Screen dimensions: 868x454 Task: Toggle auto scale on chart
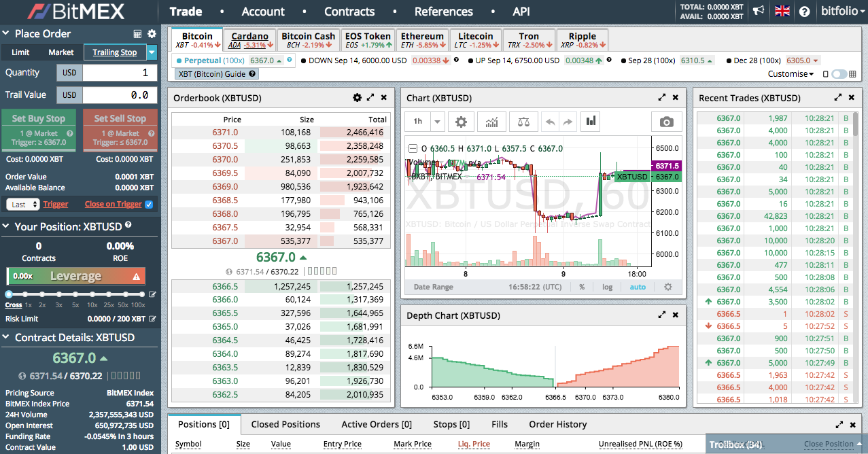tap(638, 287)
